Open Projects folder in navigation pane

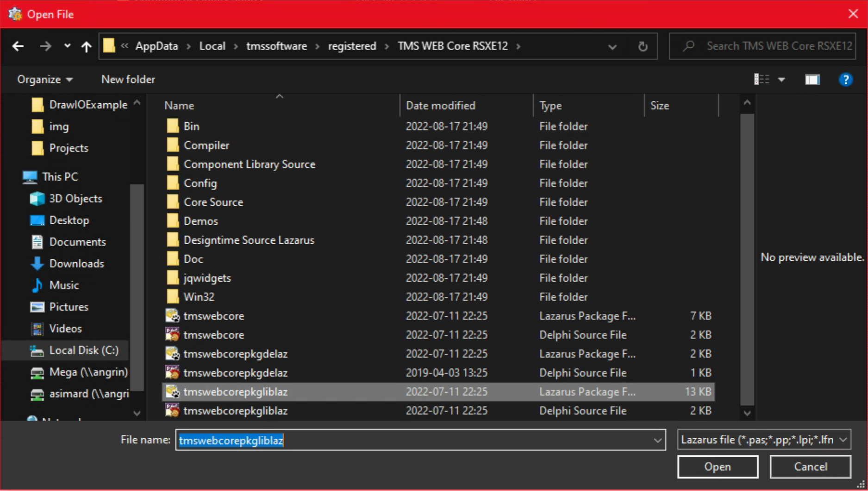click(x=60, y=148)
